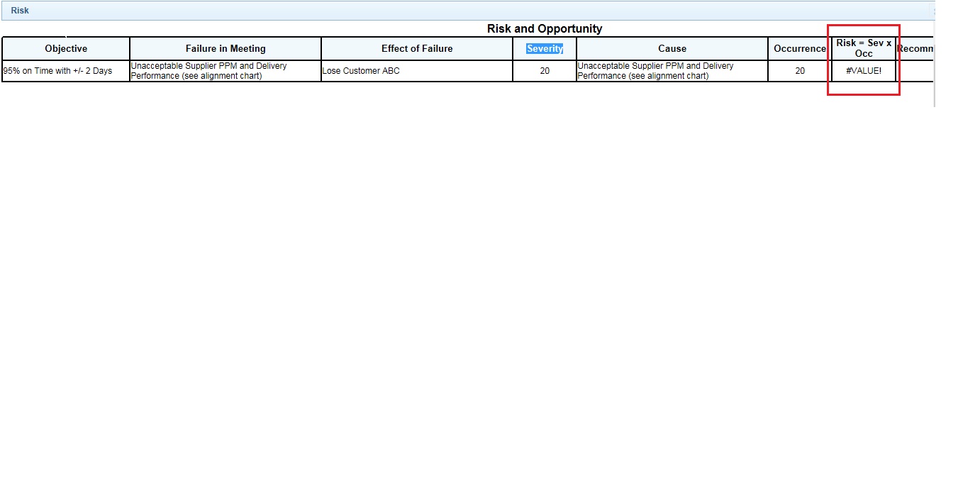
Task: Select the Failure in Meeting column header
Action: pyautogui.click(x=225, y=49)
